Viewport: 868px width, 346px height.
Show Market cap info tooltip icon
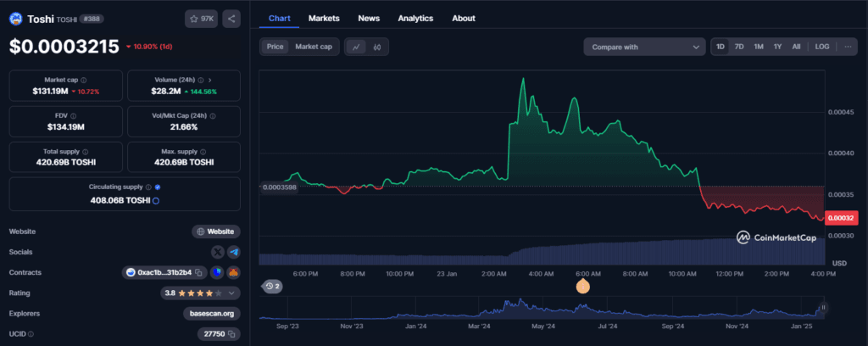coord(84,81)
